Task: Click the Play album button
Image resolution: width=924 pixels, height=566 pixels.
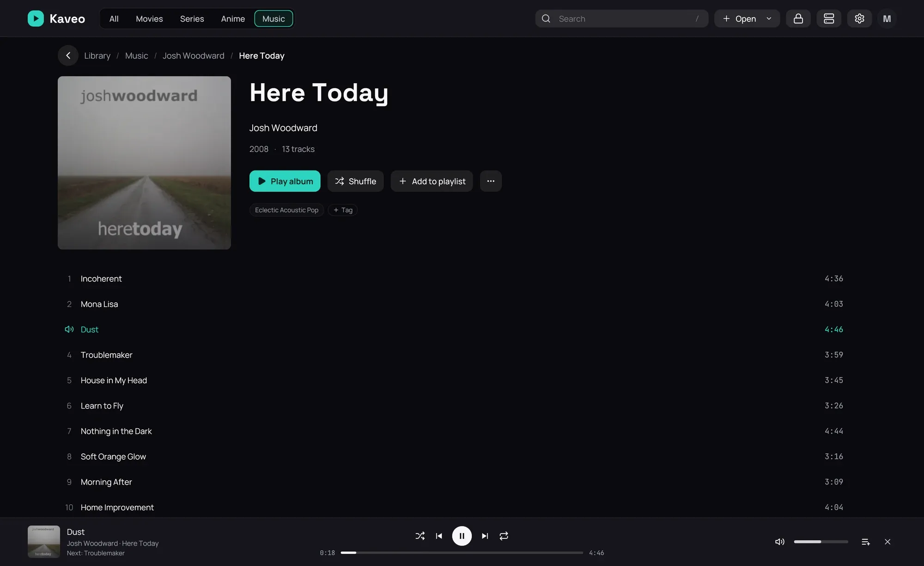Action: (x=285, y=181)
